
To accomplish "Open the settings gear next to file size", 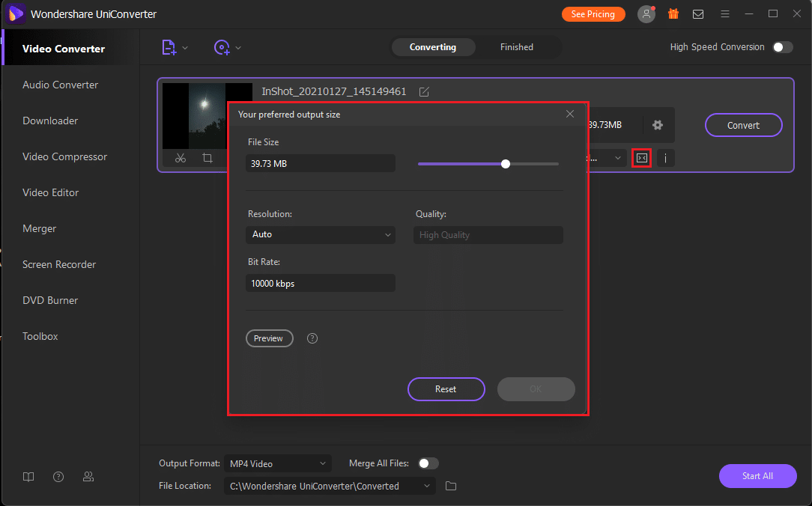I will [658, 125].
